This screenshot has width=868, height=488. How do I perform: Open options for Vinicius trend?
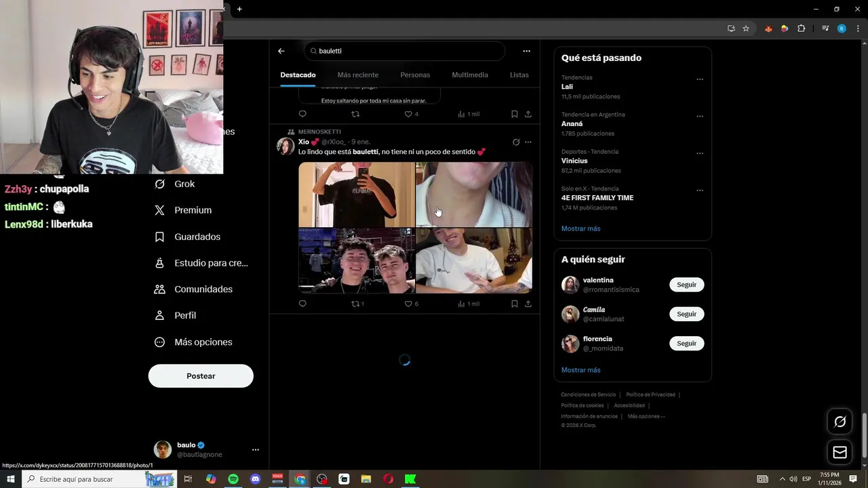[x=700, y=153]
